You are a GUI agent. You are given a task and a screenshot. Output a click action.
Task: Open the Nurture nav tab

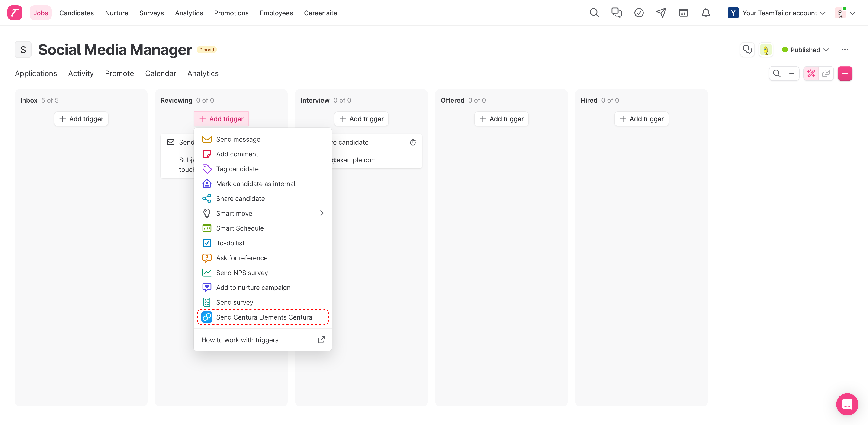(117, 13)
